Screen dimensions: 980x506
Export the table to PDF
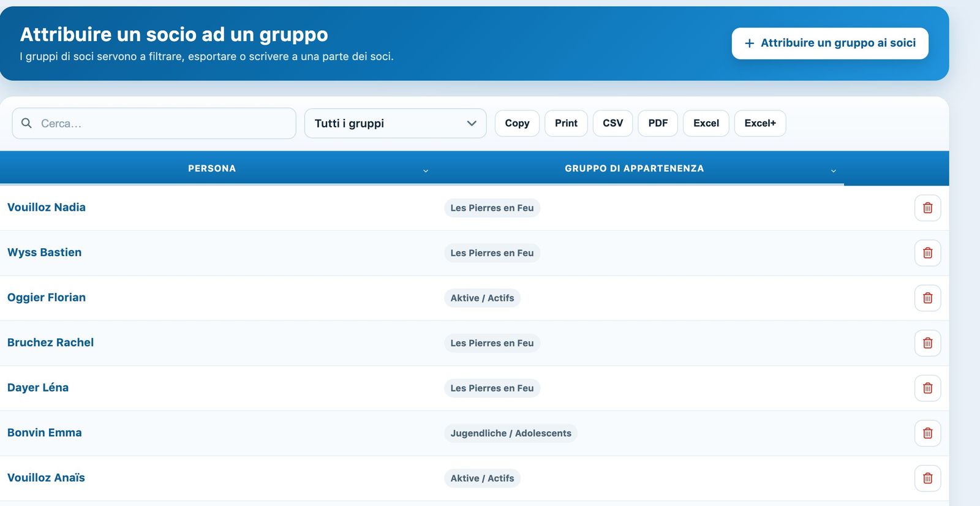(x=658, y=123)
